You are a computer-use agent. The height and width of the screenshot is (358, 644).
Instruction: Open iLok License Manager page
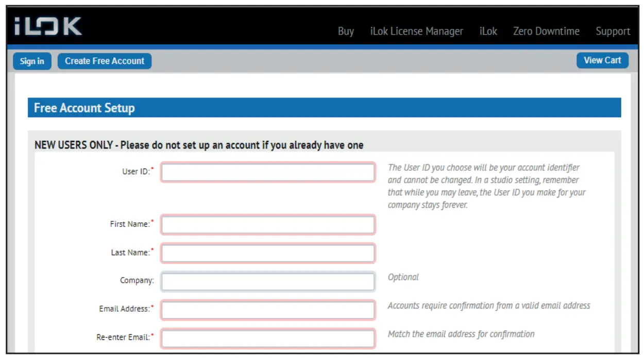[416, 31]
